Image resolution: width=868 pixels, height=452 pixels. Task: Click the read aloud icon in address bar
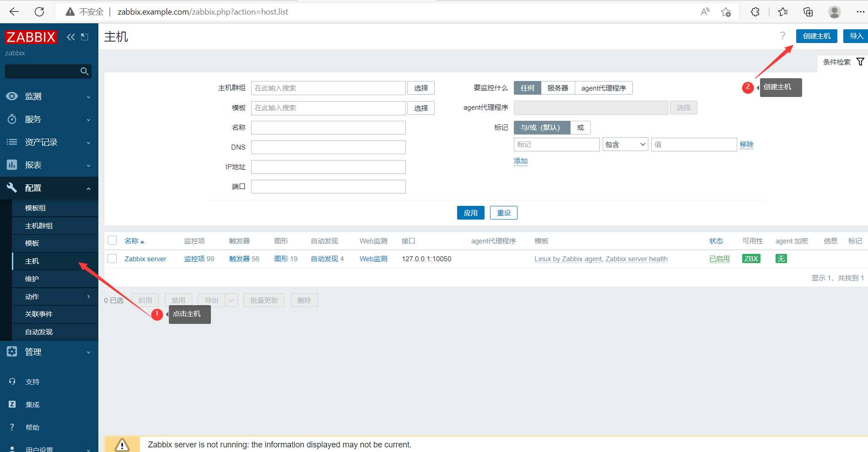[x=705, y=12]
